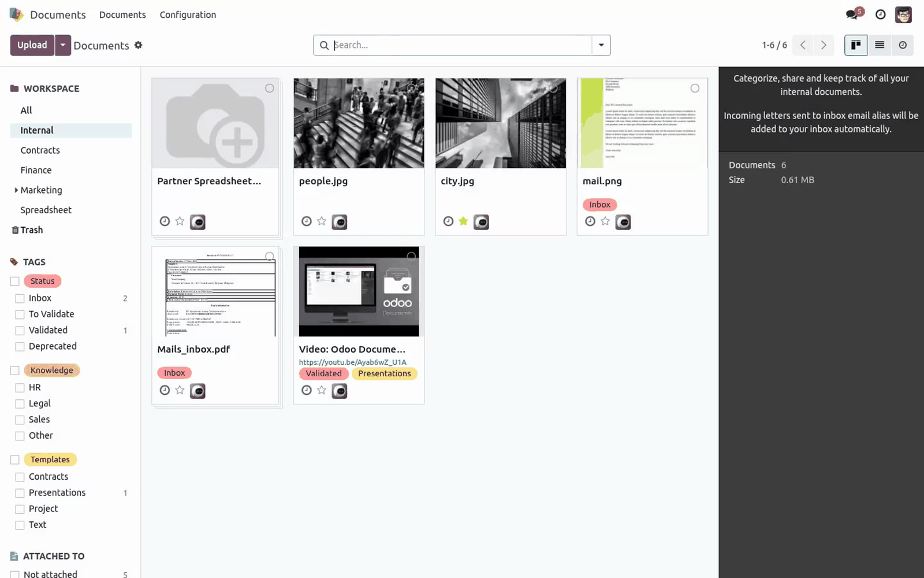Tick the Presentations tag checkbox
This screenshot has width=924, height=578.
point(20,493)
